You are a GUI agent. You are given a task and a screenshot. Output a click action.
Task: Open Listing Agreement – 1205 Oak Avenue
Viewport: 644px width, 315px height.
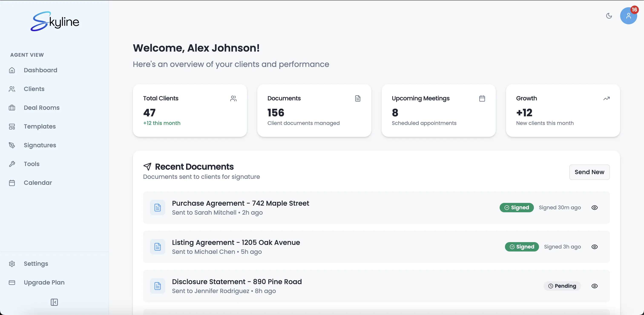pos(236,243)
